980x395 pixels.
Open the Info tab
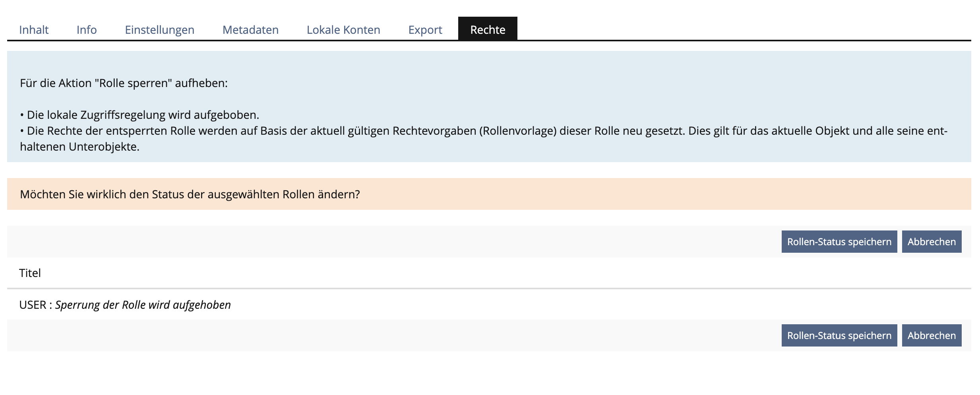click(x=86, y=29)
